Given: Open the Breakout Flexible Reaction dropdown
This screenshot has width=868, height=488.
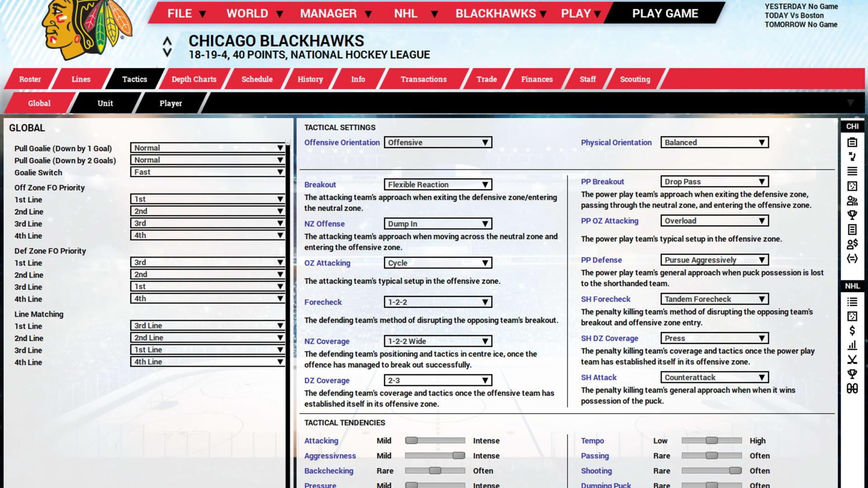Looking at the screenshot, I should coord(438,184).
